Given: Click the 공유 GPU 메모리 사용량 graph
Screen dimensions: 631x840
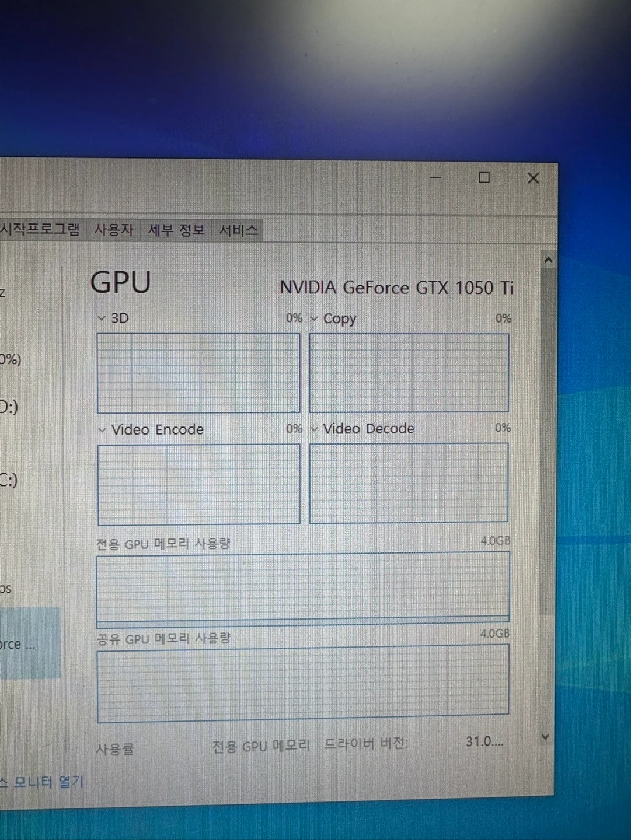Looking at the screenshot, I should tap(303, 682).
